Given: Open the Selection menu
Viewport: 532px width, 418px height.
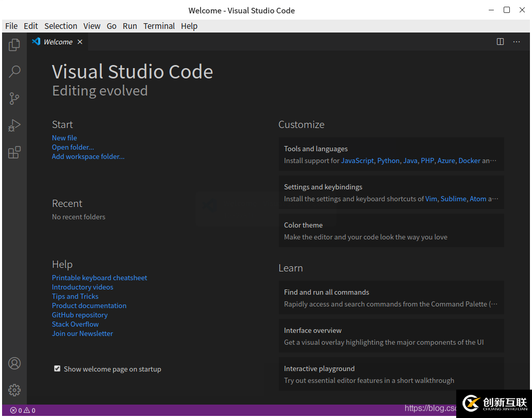Looking at the screenshot, I should (x=61, y=26).
